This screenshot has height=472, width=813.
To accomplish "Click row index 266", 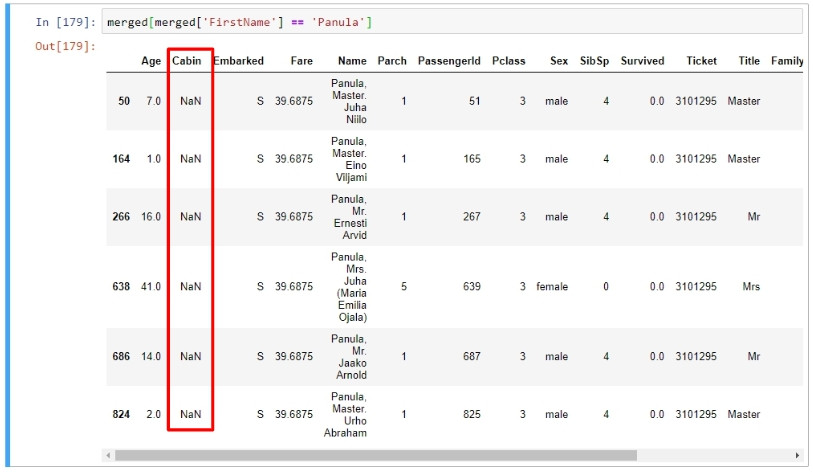I will coord(121,217).
